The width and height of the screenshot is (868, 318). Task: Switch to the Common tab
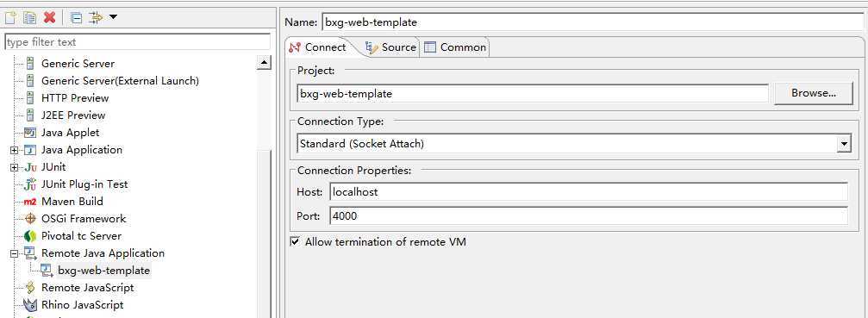tap(455, 47)
